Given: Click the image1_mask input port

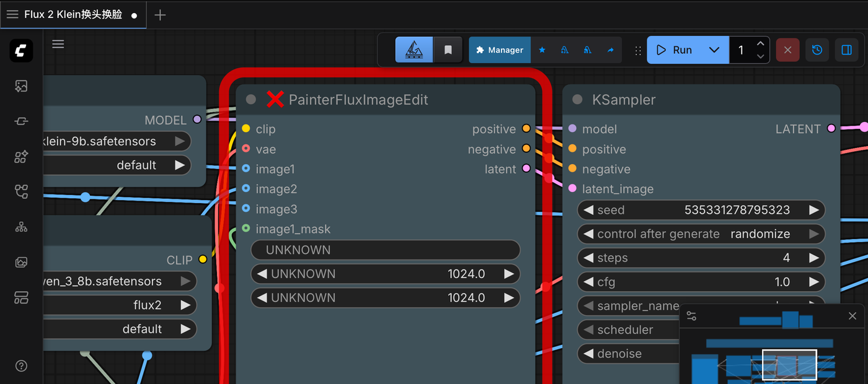Looking at the screenshot, I should 246,229.
